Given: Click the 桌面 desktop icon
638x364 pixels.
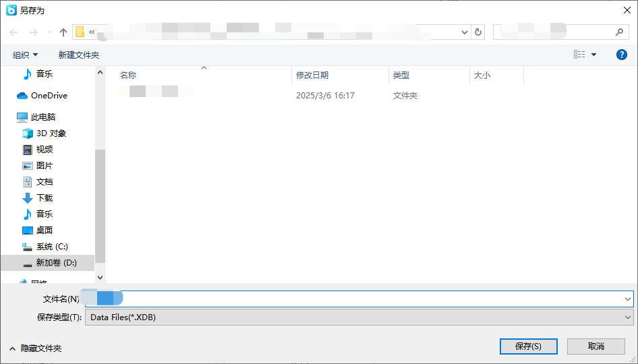Looking at the screenshot, I should [27, 231].
